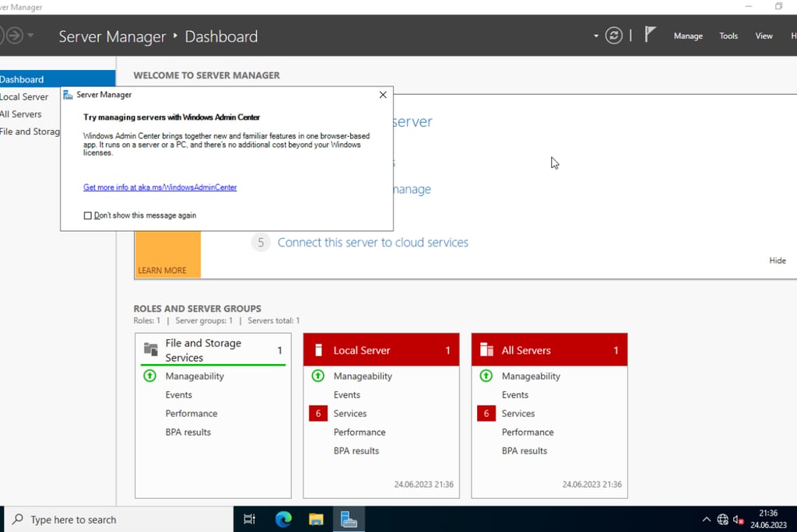Open the aka.ms/WindowsAdminCenter info link
The height and width of the screenshot is (532, 797).
[x=160, y=187]
